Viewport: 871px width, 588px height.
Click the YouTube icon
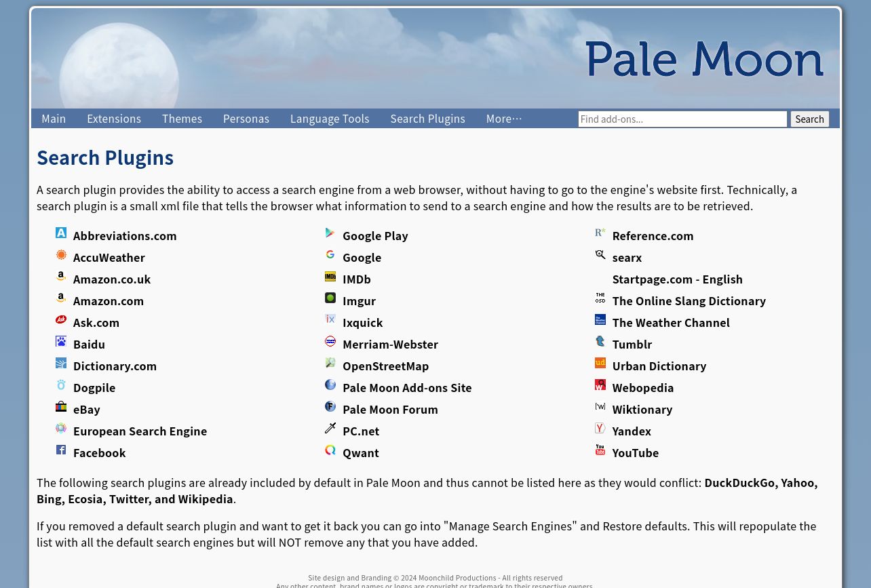click(600, 450)
